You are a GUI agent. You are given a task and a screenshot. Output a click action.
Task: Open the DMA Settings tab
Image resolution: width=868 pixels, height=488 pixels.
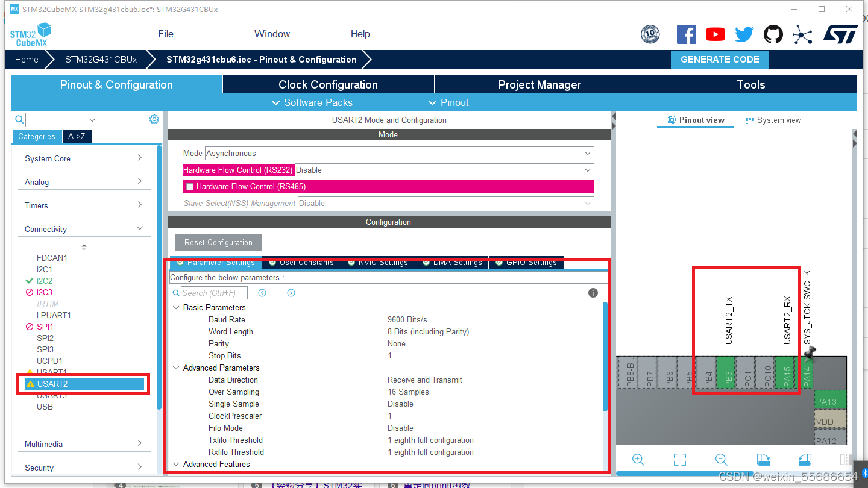click(x=452, y=263)
